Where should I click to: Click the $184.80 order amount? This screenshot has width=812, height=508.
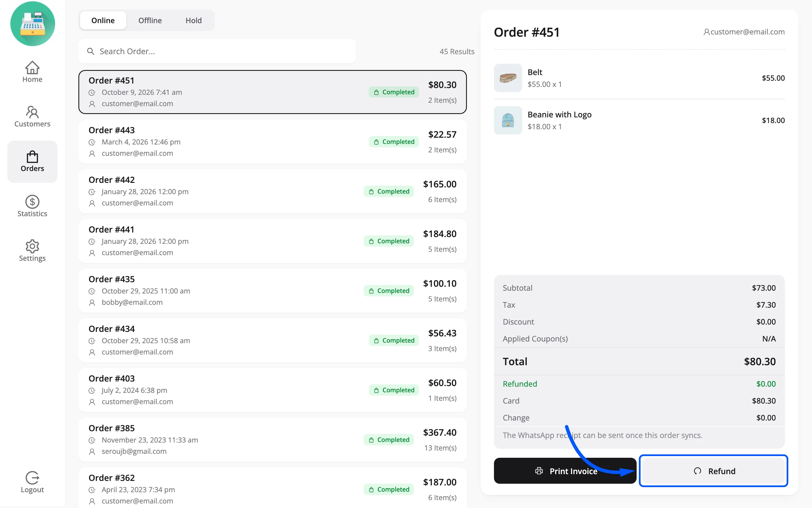tap(440, 234)
